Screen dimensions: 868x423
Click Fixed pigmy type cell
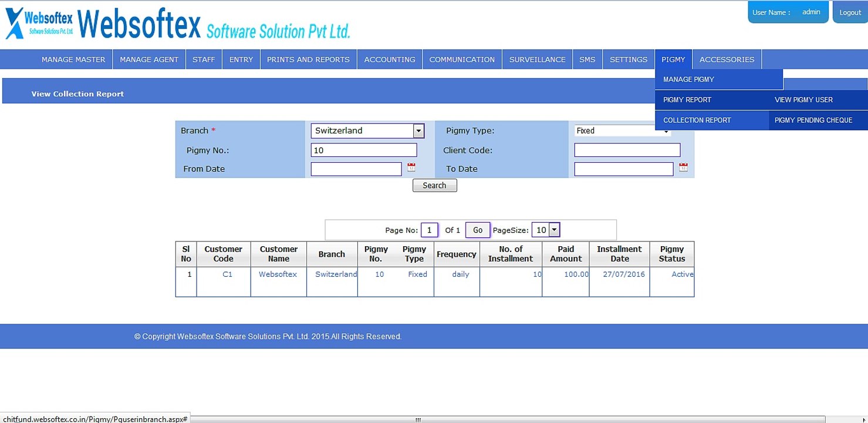coord(417,274)
